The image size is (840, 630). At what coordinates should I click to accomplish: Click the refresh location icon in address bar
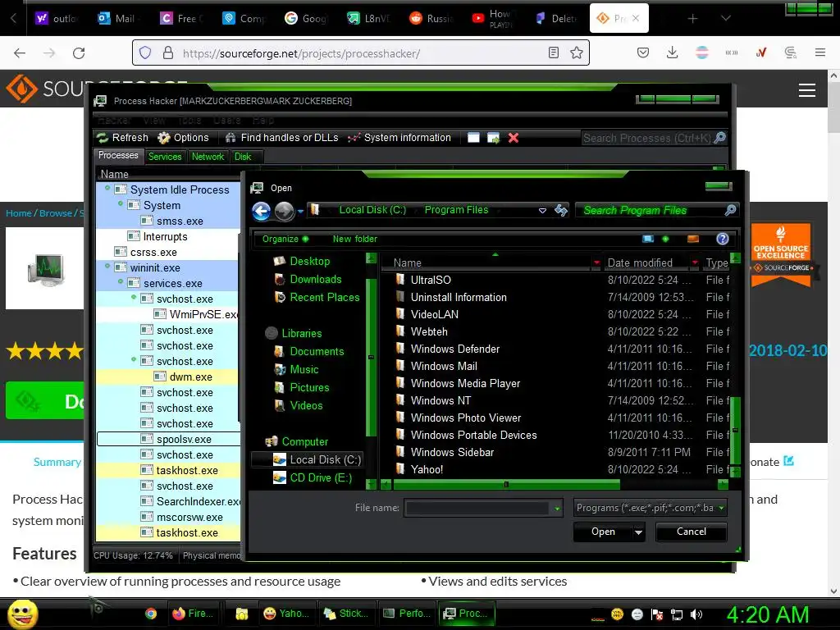click(561, 210)
